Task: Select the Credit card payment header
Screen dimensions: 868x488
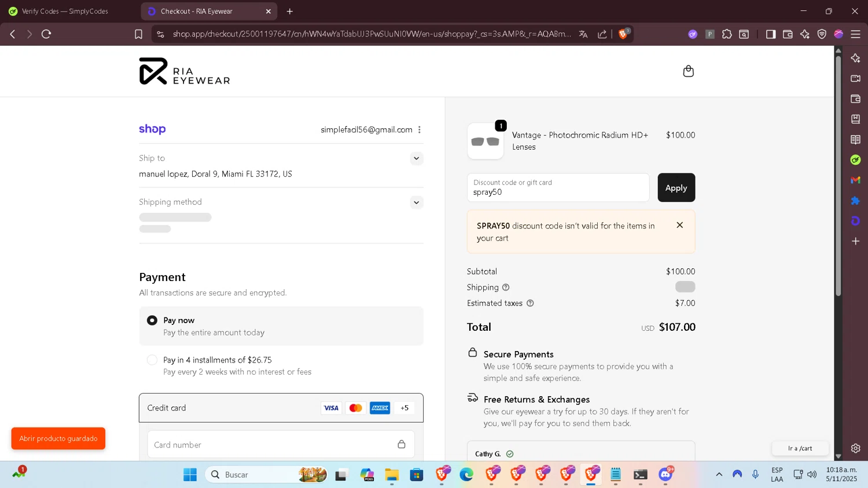Action: tap(281, 408)
